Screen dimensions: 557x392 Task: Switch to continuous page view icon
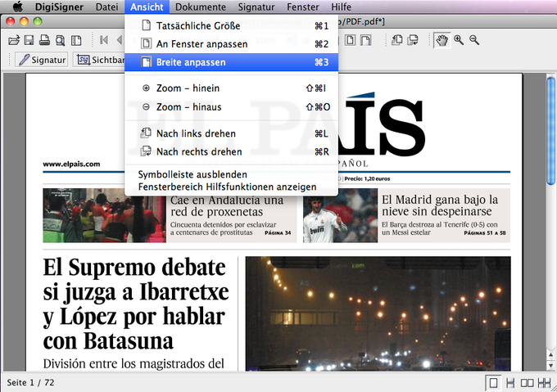[510, 383]
